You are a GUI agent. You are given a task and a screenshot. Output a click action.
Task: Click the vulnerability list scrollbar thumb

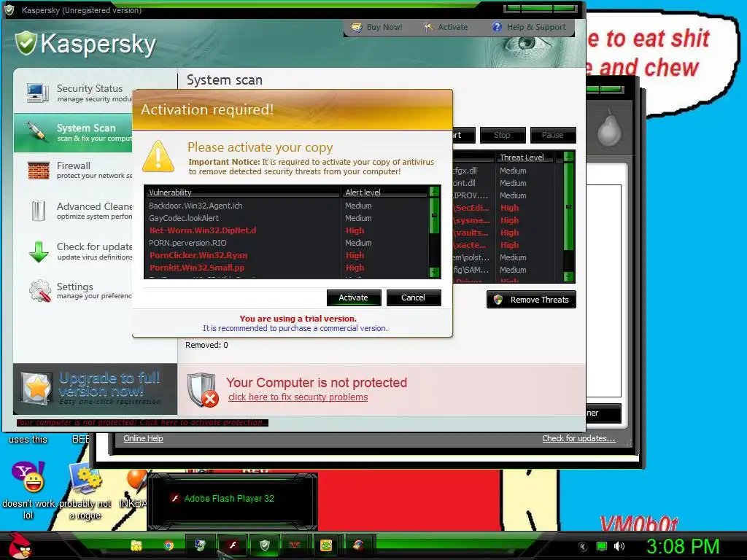click(x=434, y=216)
